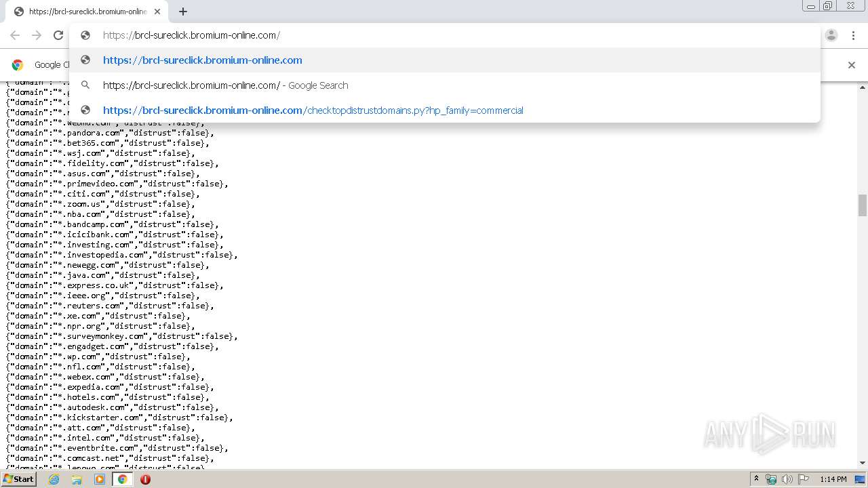Image resolution: width=868 pixels, height=488 pixels.
Task: Click the nfl.com domain line
Action: (100, 367)
